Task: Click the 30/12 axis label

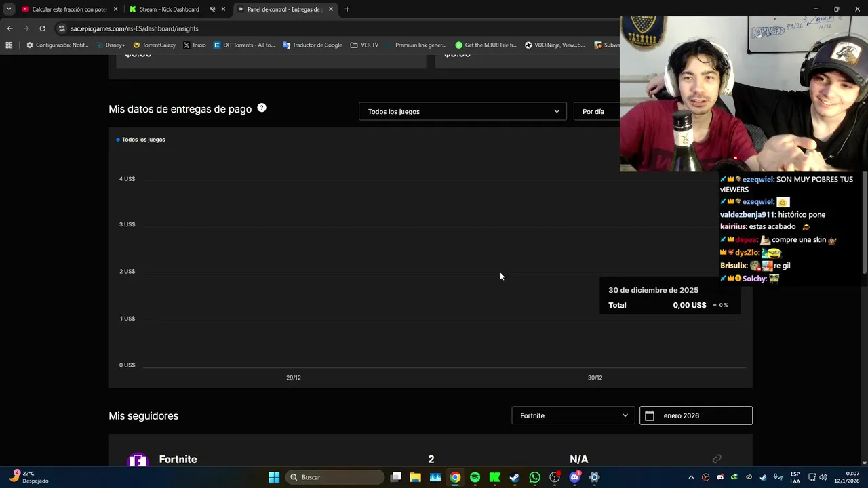Action: (595, 378)
